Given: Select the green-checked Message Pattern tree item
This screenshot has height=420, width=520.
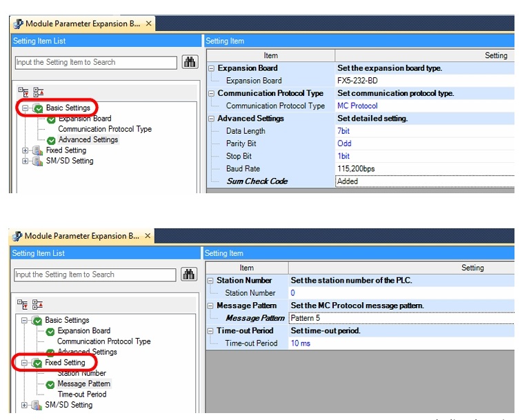Looking at the screenshot, I should click(83, 383).
